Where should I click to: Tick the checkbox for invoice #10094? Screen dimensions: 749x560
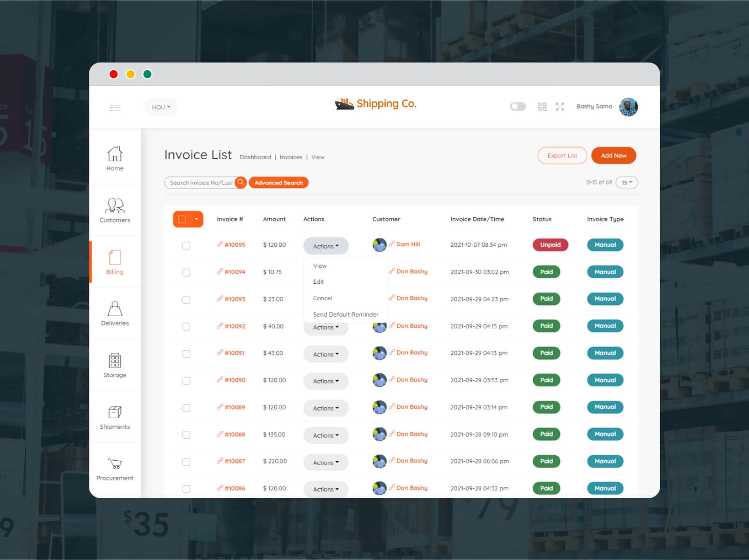(186, 273)
